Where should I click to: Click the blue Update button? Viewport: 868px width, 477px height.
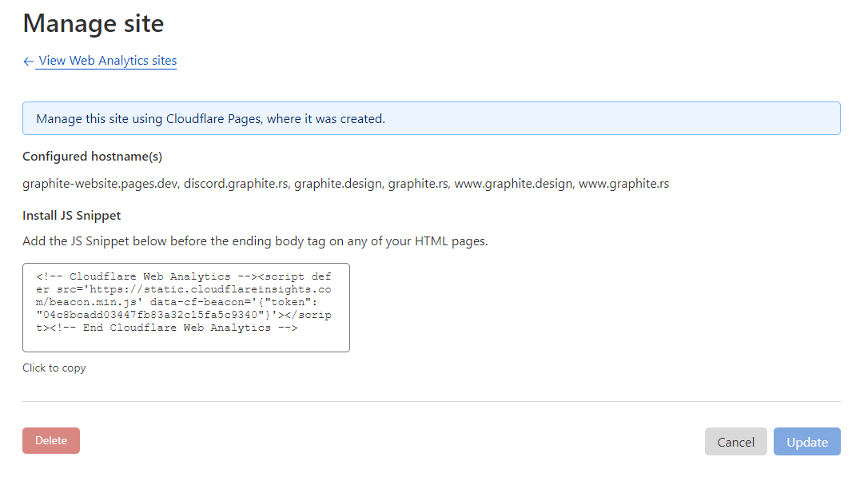point(807,442)
